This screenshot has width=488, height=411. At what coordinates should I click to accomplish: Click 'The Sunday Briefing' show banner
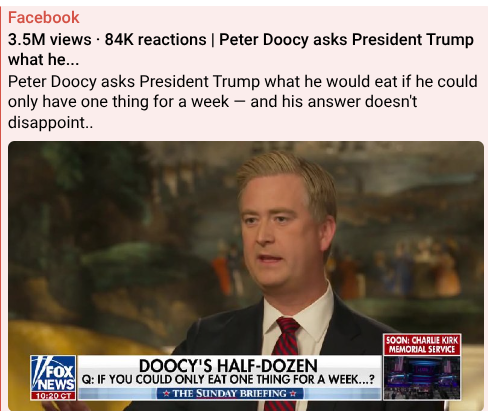tap(230, 393)
